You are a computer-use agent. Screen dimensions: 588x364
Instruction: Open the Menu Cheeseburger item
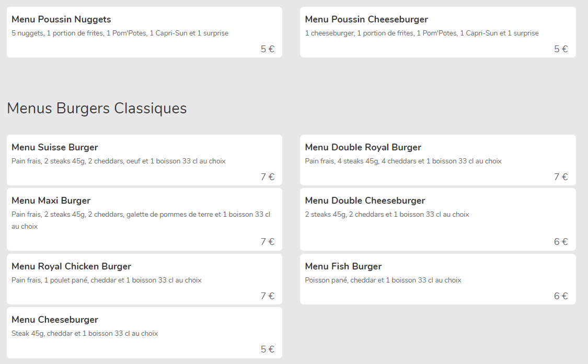[x=144, y=333]
